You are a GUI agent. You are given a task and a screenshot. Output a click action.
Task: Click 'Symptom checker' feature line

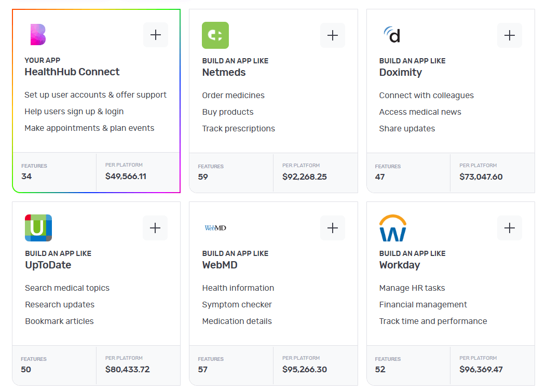237,305
